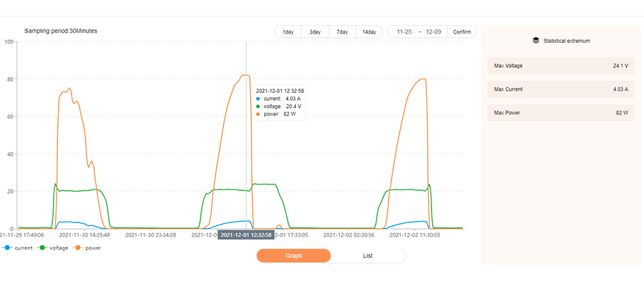Click the 2021-12-02 11:30:05 axis label

(414, 235)
